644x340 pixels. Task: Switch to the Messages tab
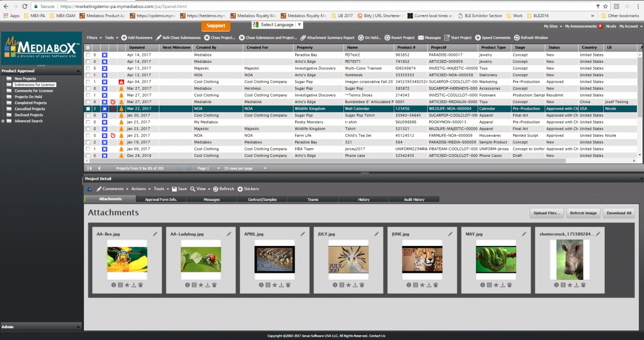[x=211, y=199]
